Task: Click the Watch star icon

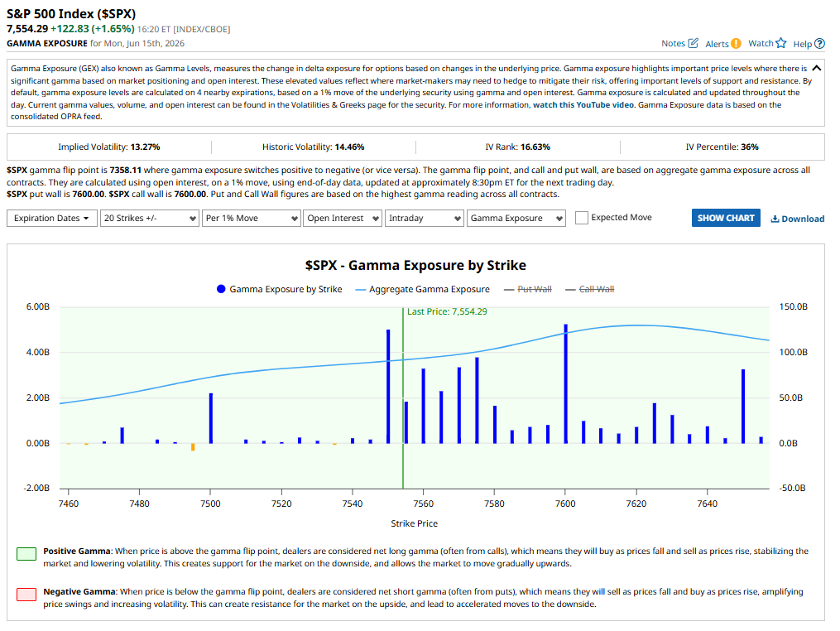Action: pyautogui.click(x=781, y=43)
